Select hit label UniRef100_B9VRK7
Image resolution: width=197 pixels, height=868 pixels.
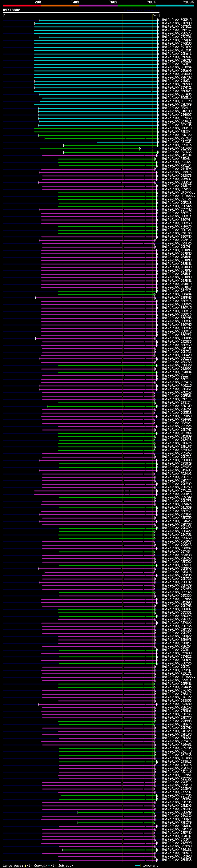[177, 189]
